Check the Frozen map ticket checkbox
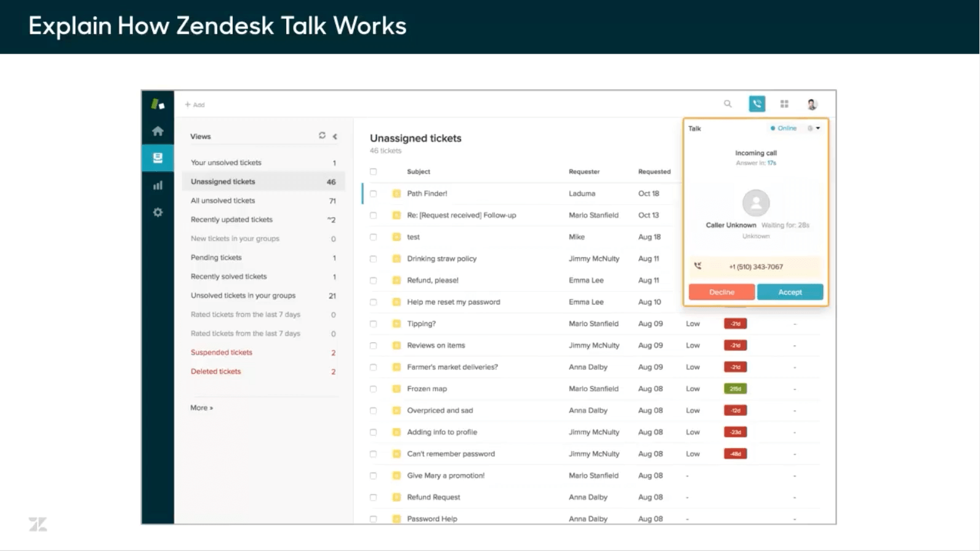 click(373, 389)
